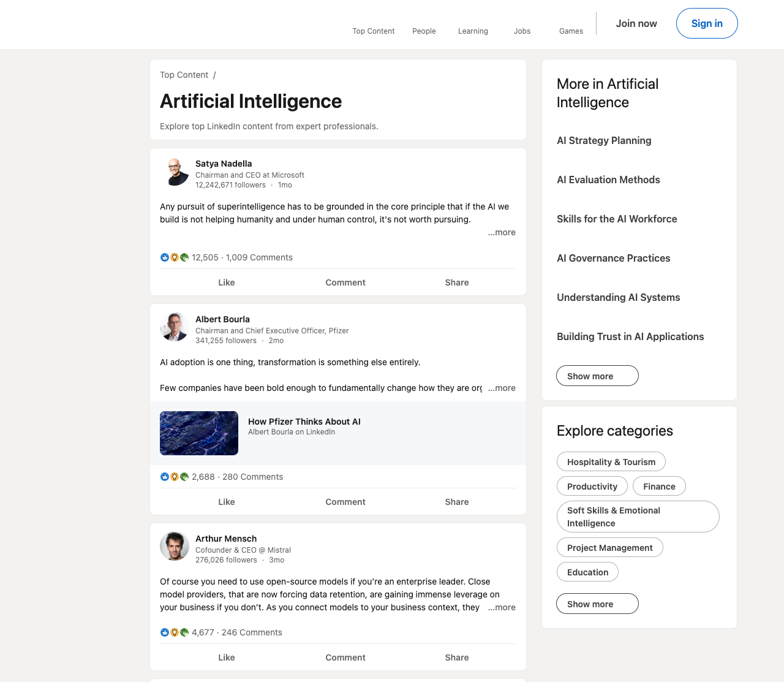
Task: Open Understanding AI Systems topic
Action: tap(618, 297)
